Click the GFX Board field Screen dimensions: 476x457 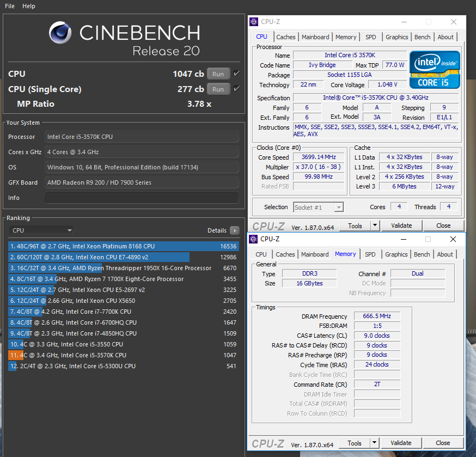(x=142, y=182)
